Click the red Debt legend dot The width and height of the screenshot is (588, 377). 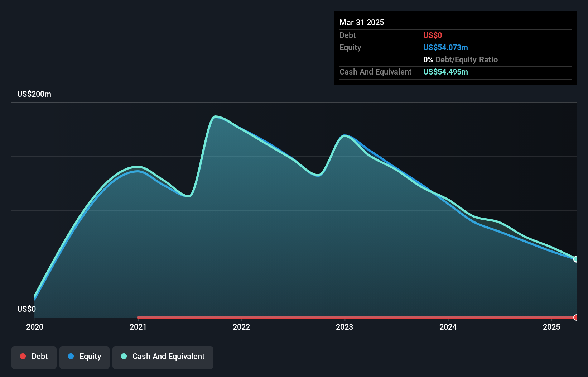[x=23, y=356]
